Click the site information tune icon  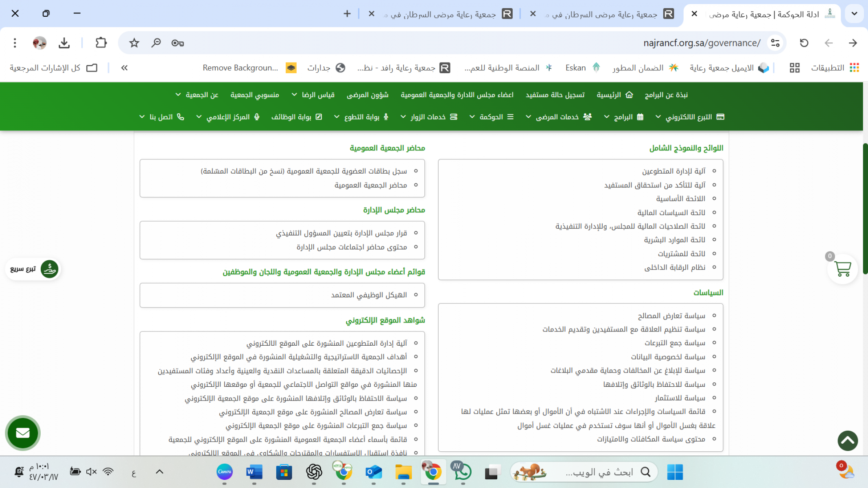775,43
